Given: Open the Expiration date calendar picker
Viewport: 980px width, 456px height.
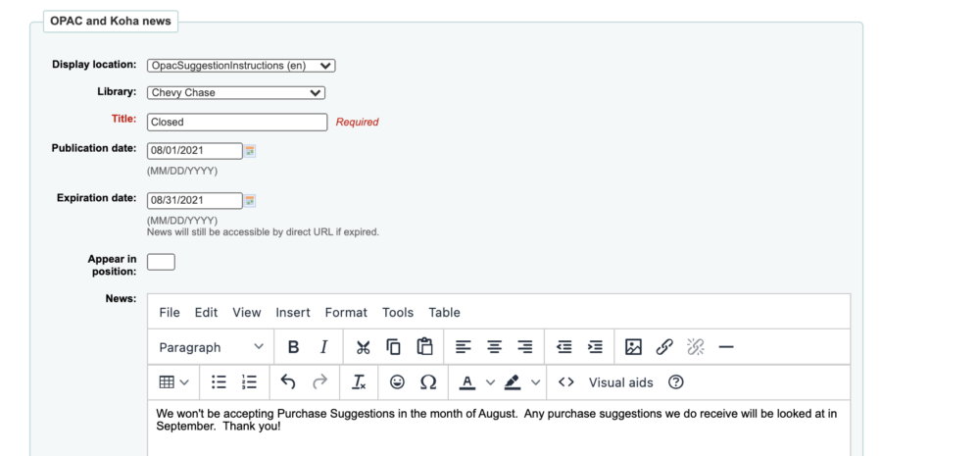Looking at the screenshot, I should 250,201.
